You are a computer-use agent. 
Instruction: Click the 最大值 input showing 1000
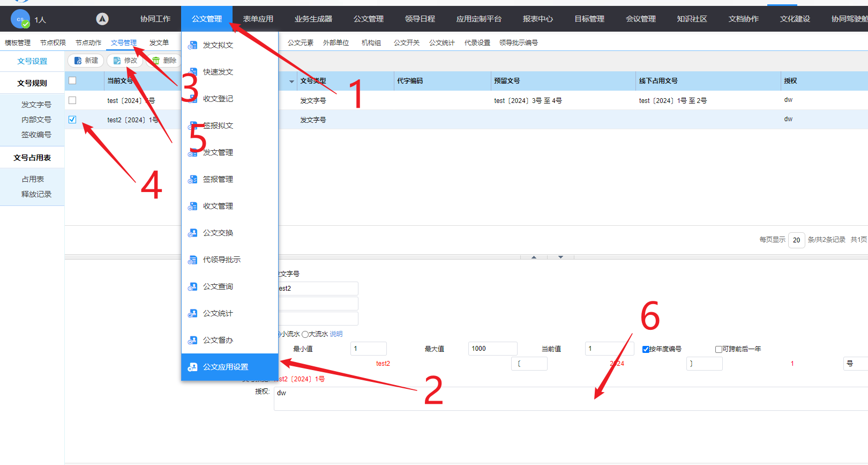(493, 349)
